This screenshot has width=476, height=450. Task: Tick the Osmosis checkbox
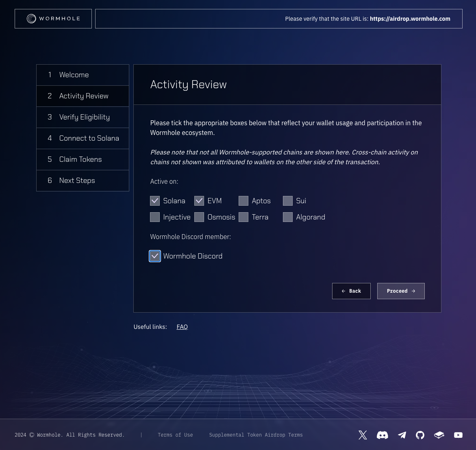[199, 217]
